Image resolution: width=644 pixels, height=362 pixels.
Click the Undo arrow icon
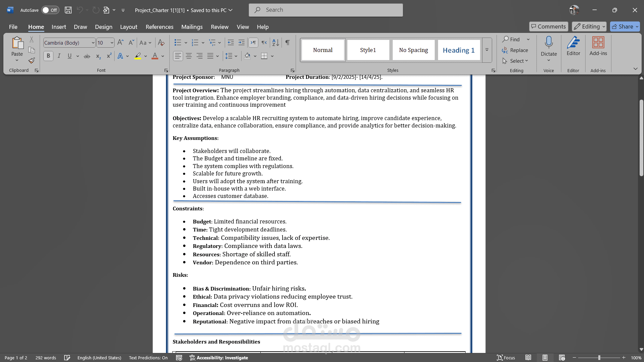[80, 10]
